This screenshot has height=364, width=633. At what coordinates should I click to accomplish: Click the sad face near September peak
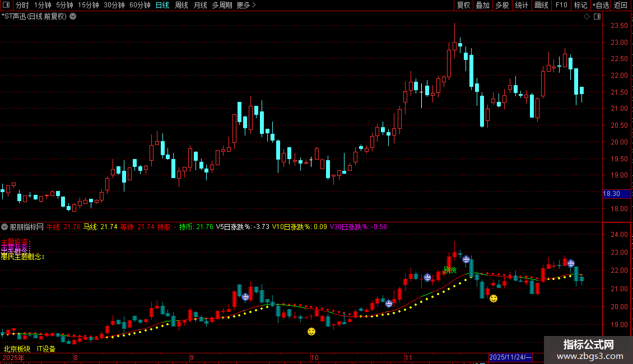pyautogui.click(x=245, y=297)
